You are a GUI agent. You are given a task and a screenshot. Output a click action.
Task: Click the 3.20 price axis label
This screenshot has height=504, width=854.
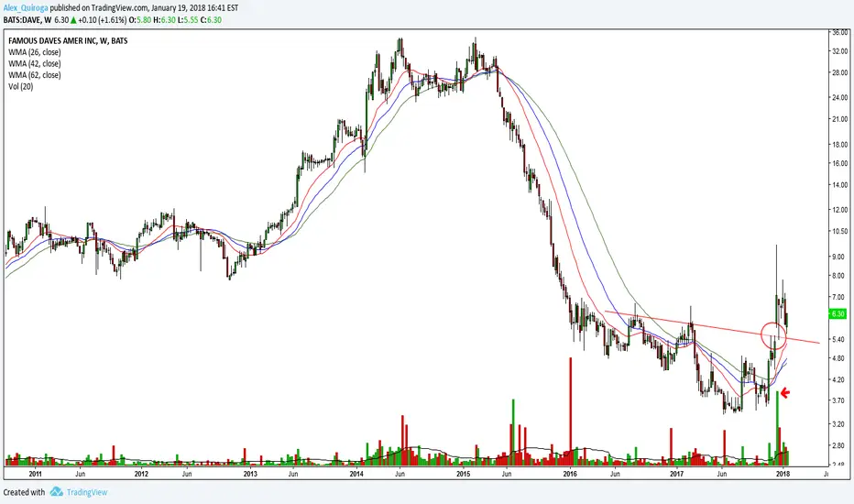click(x=838, y=424)
